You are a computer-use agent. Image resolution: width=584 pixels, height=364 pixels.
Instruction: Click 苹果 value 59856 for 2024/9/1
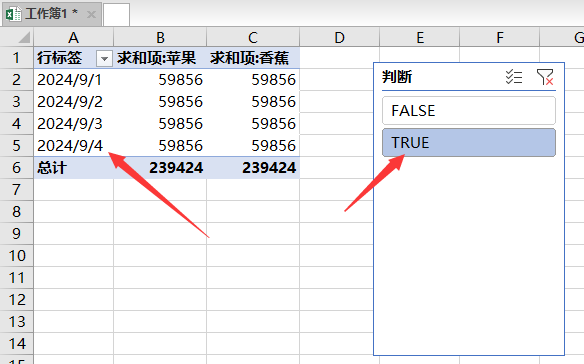pyautogui.click(x=160, y=80)
